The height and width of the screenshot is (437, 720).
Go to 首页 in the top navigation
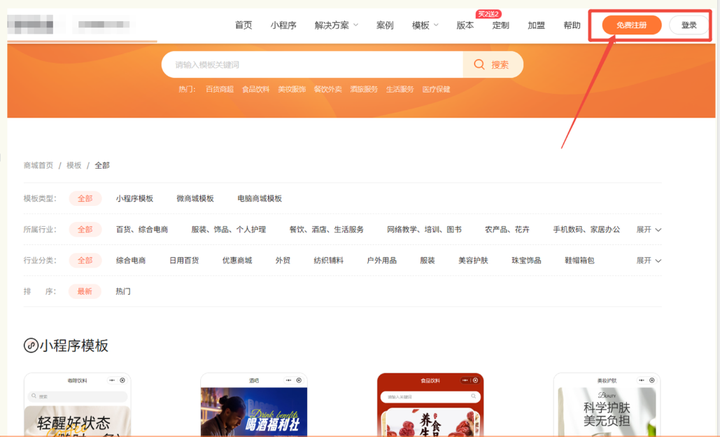pos(243,25)
